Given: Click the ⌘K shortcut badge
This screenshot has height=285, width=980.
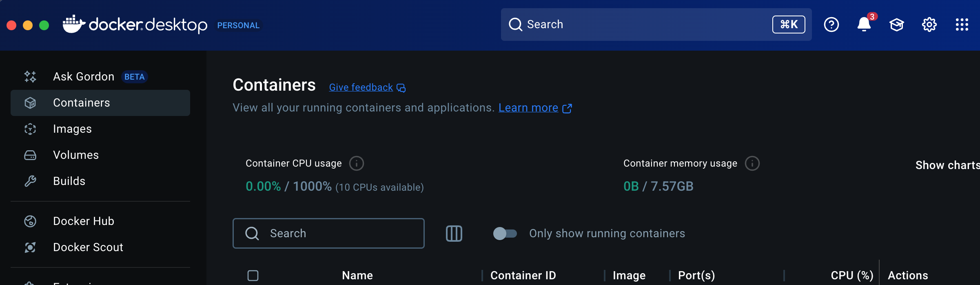Looking at the screenshot, I should [789, 24].
